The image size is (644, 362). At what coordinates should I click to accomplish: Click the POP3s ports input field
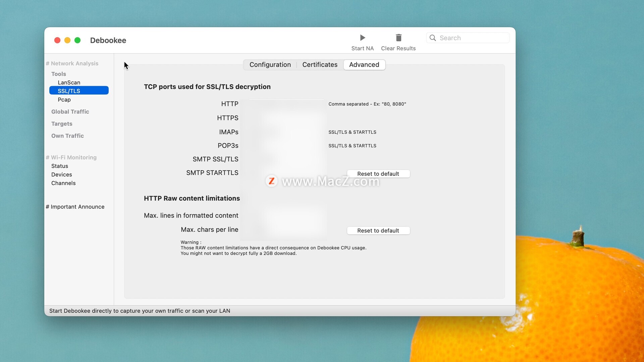point(284,145)
